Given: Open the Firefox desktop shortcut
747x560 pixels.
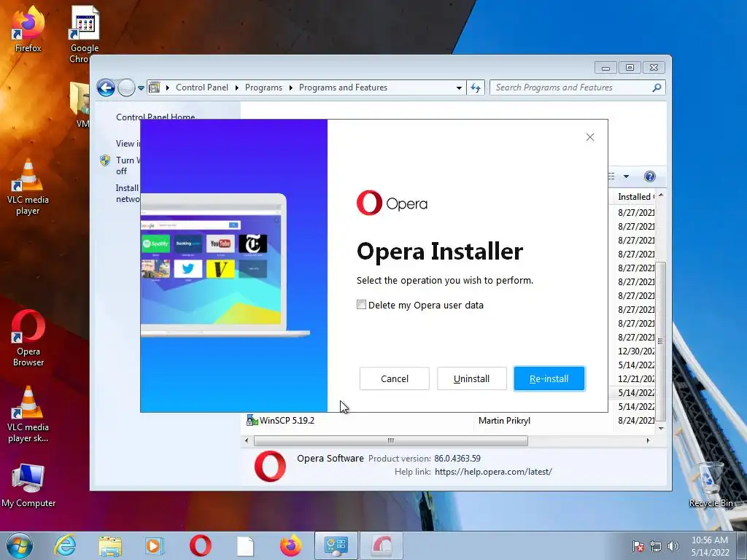Looking at the screenshot, I should [x=28, y=29].
